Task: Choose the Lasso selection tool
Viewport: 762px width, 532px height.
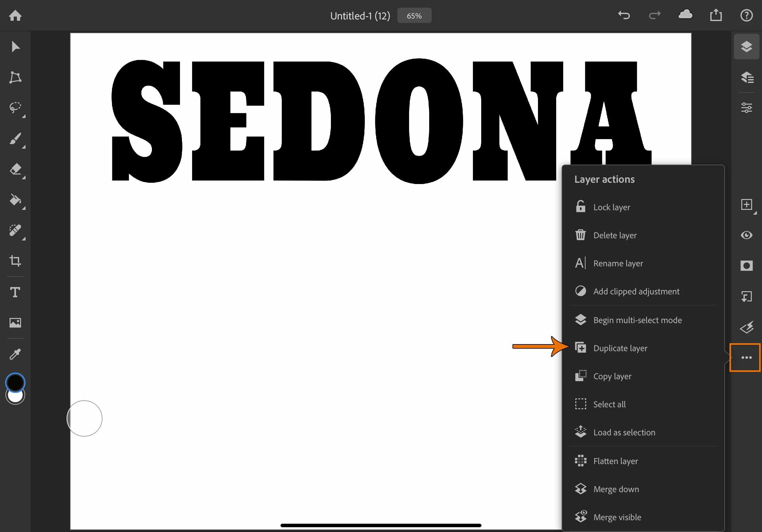Action: pos(15,108)
